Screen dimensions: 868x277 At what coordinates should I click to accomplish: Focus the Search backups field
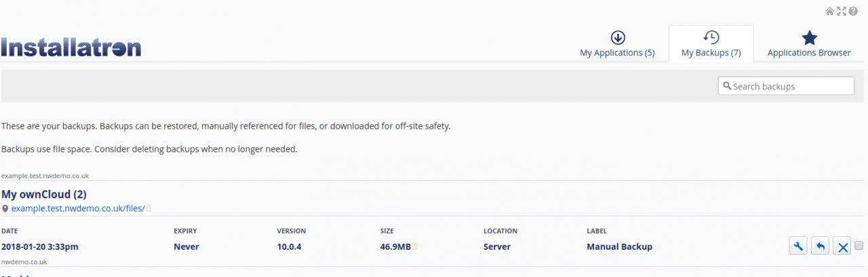point(786,86)
